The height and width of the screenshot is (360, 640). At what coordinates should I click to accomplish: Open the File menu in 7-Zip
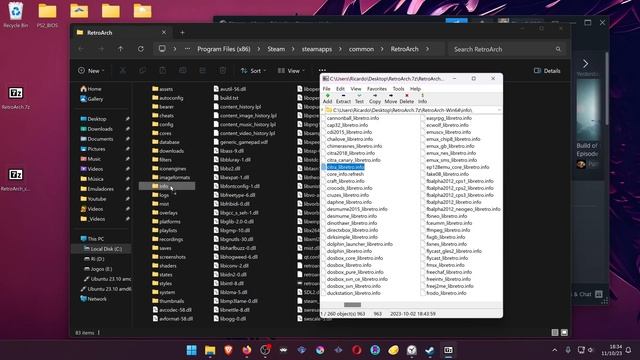[x=327, y=89]
